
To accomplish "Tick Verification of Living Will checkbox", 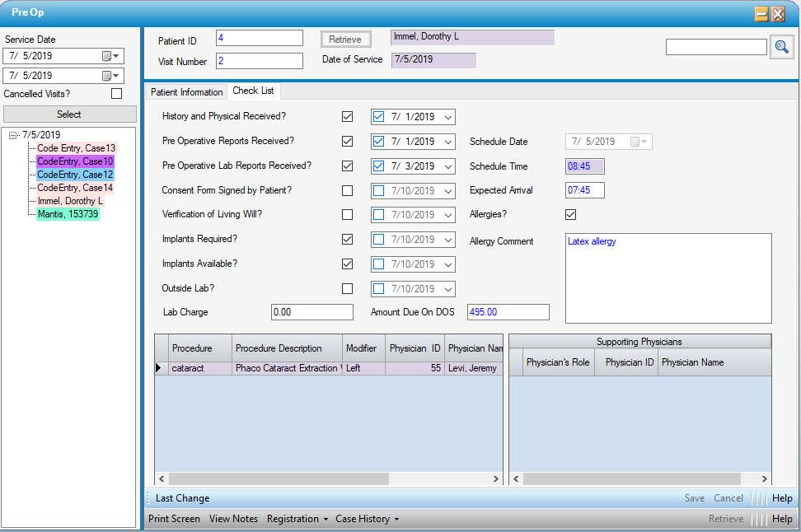I will [347, 215].
